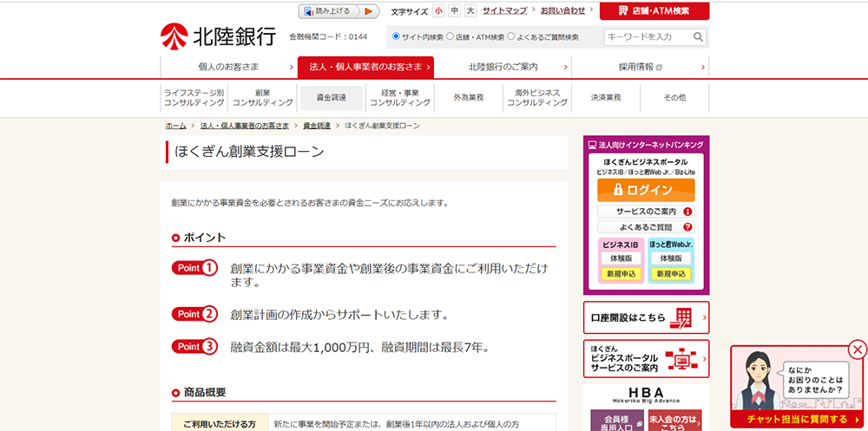The image size is (868, 431).
Task: Open 採用情報 tab
Action: (640, 67)
